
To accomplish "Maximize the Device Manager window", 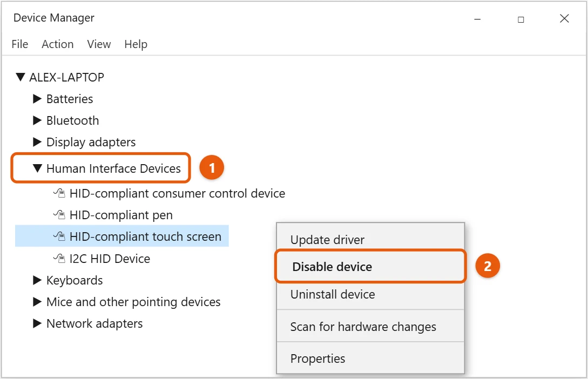I will (521, 19).
